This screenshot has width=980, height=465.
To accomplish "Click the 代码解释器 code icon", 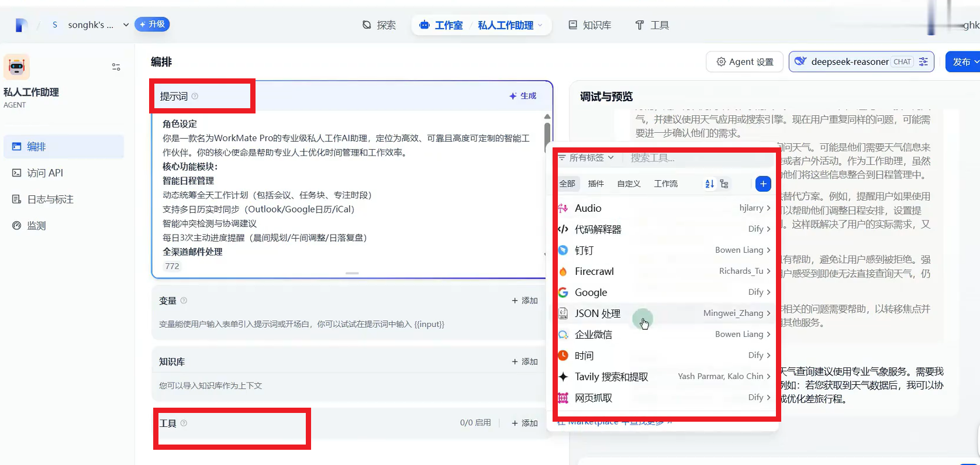I will pyautogui.click(x=563, y=229).
